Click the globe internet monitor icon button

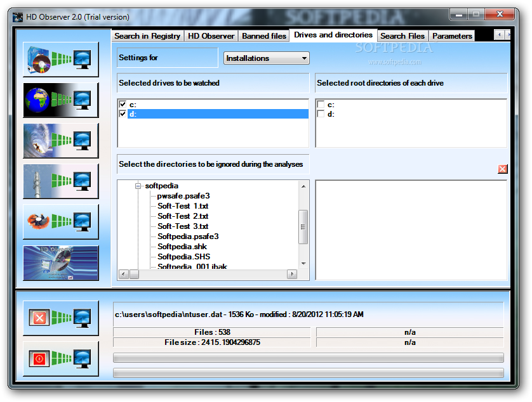tap(61, 100)
